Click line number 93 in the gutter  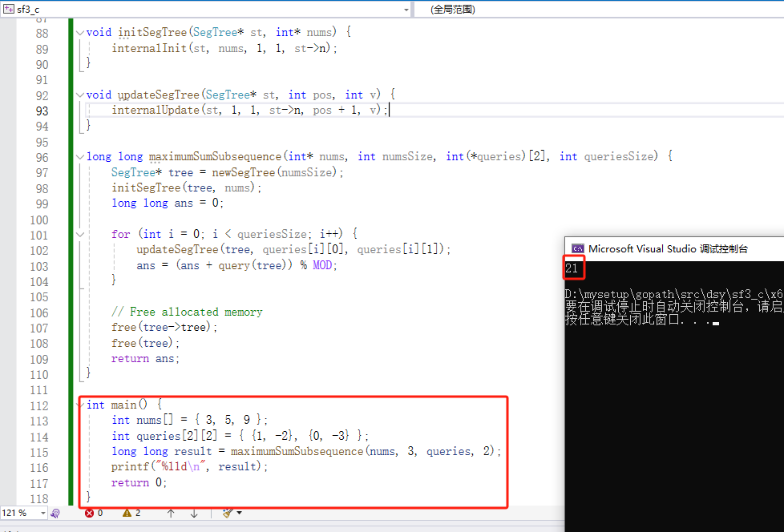[x=42, y=111]
